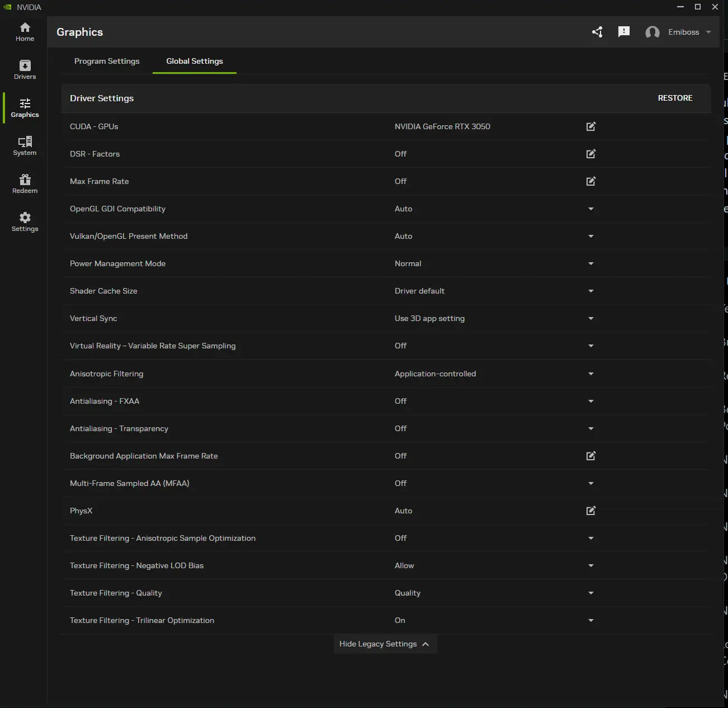This screenshot has width=728, height=708.
Task: Edit the PhysX setting
Action: [591, 511]
